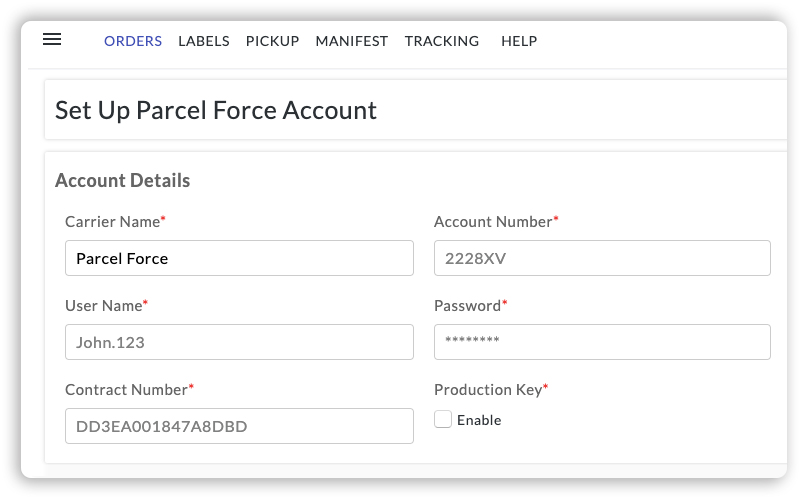Enable the Production Key checkbox
This screenshot has height=500, width=809.
click(443, 420)
